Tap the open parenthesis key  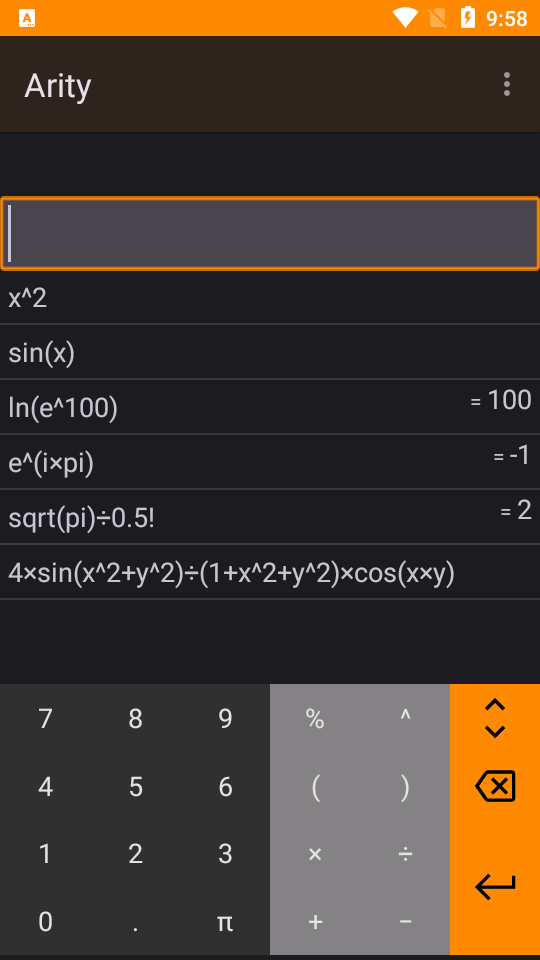[x=315, y=786]
